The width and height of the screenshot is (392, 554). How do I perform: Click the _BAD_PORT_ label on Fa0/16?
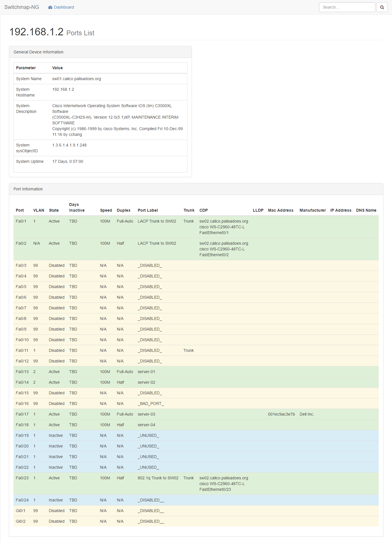click(151, 404)
